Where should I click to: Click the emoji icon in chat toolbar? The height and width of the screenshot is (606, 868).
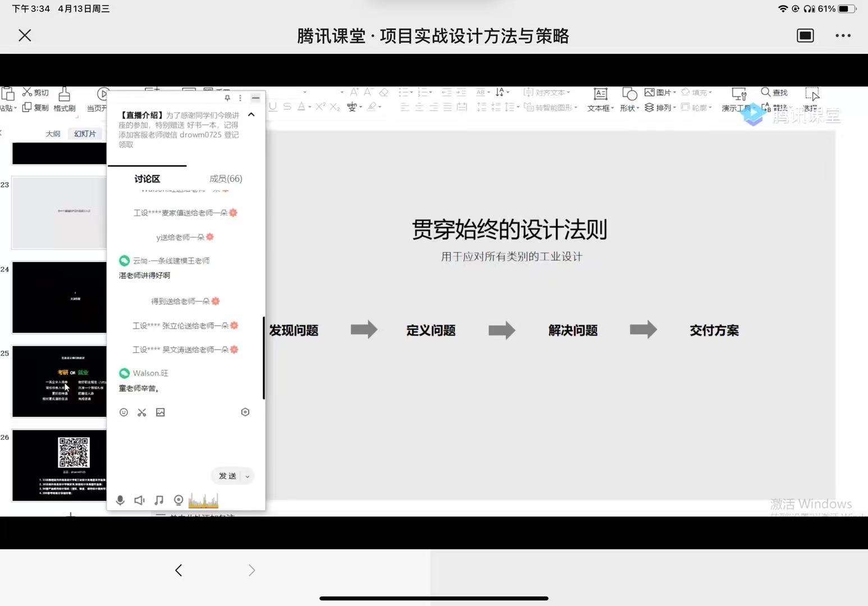pos(124,412)
